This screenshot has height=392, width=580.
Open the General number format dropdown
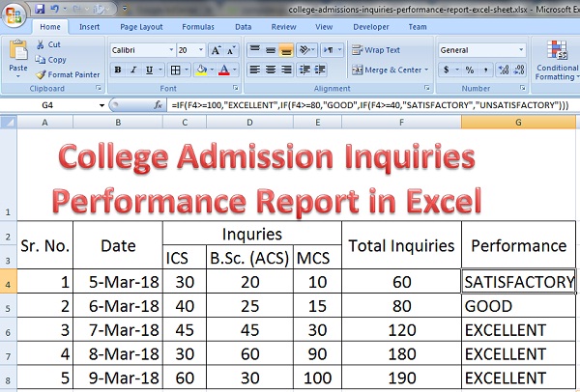[521, 50]
